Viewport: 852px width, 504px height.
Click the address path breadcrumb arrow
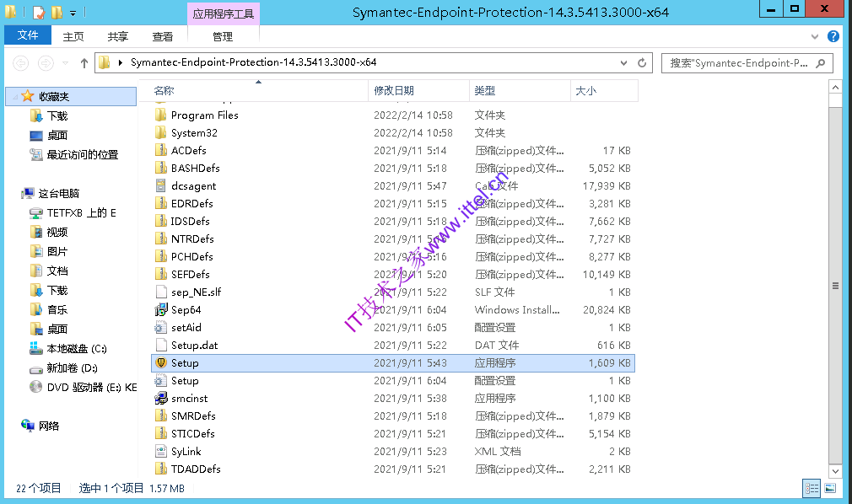pos(120,63)
